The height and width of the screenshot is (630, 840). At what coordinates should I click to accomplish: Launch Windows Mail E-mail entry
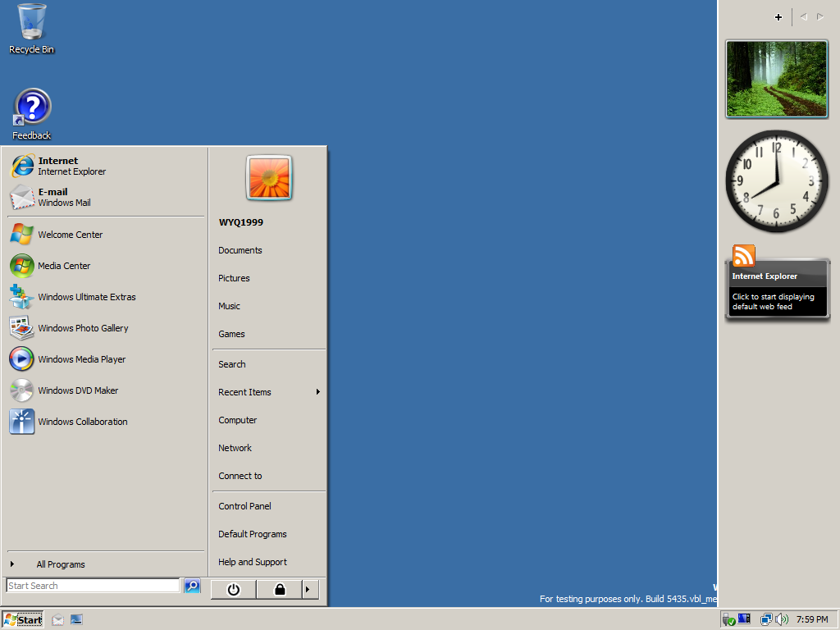(x=106, y=197)
